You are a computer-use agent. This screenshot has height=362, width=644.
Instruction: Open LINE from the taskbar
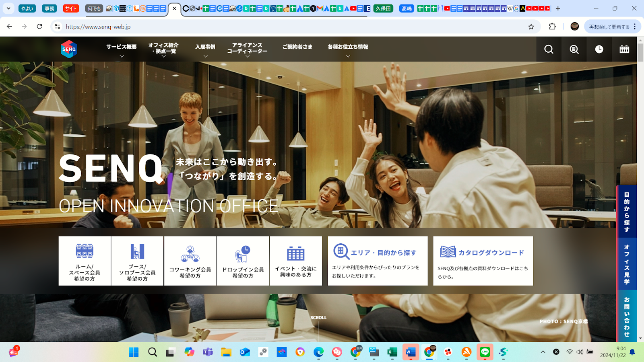pos(485,352)
